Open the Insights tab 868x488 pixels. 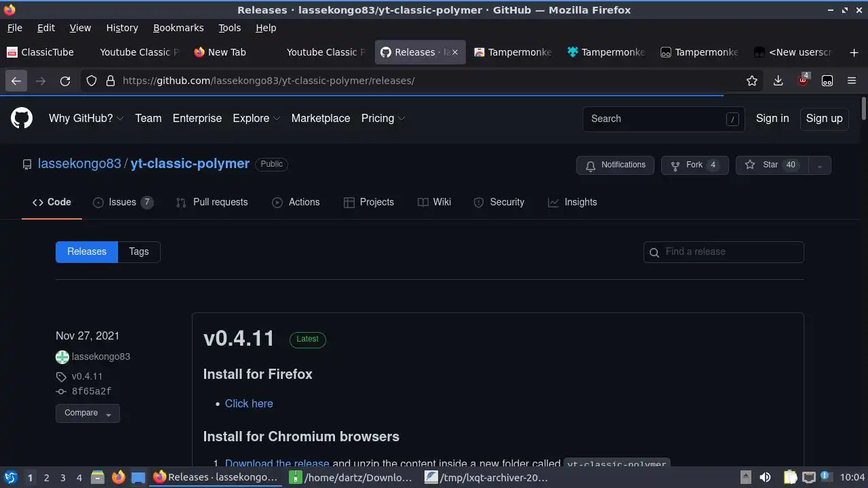pos(572,203)
